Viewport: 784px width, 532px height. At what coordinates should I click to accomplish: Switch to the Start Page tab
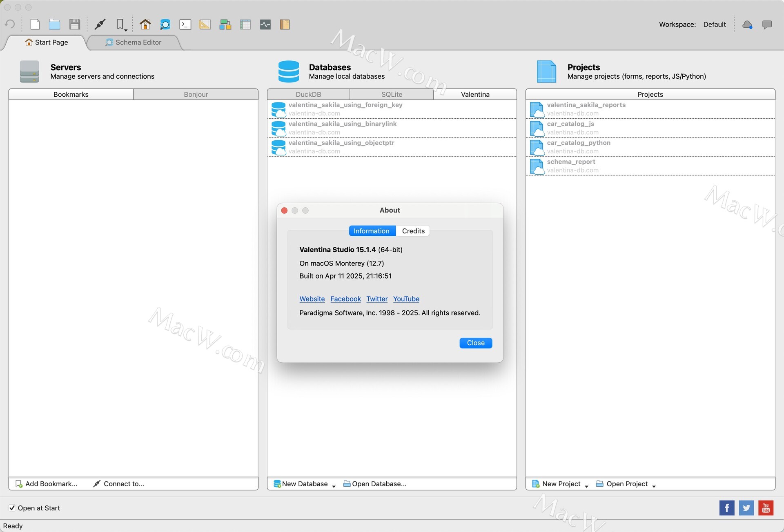(x=46, y=42)
